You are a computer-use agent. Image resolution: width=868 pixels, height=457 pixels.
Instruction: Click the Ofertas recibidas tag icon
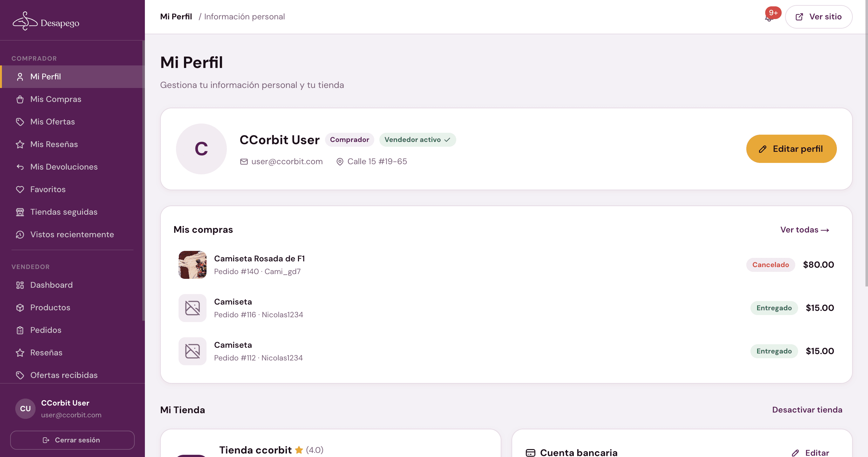[20, 375]
